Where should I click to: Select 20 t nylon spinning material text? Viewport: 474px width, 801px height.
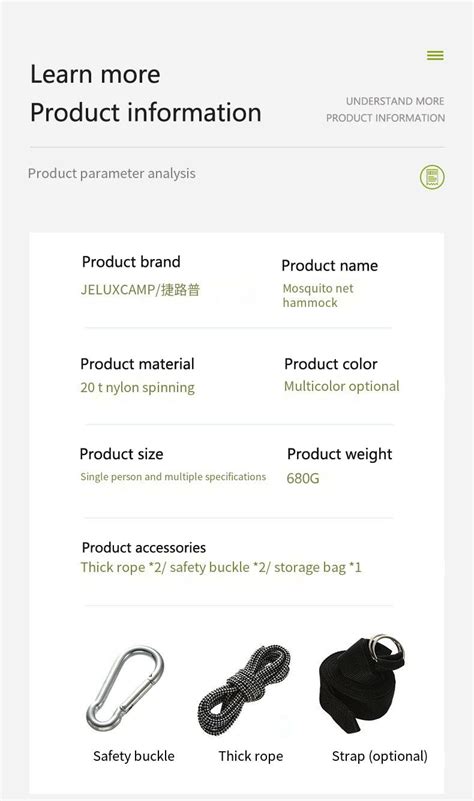(137, 388)
